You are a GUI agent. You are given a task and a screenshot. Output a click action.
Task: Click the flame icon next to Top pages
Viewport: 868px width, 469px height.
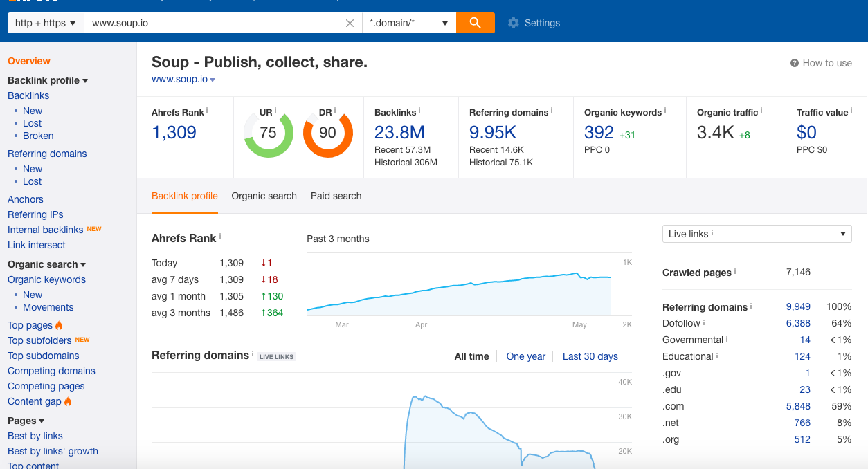[59, 325]
